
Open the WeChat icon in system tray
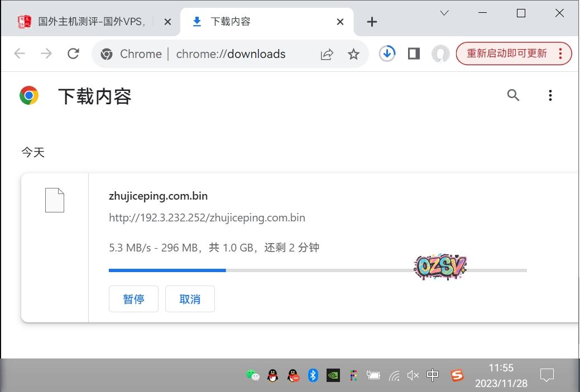(x=252, y=375)
